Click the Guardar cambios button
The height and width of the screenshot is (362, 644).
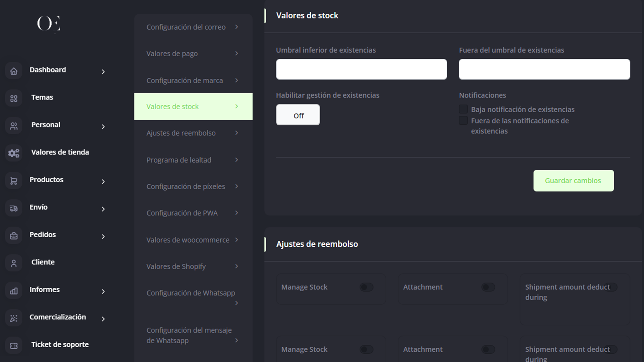point(573,181)
